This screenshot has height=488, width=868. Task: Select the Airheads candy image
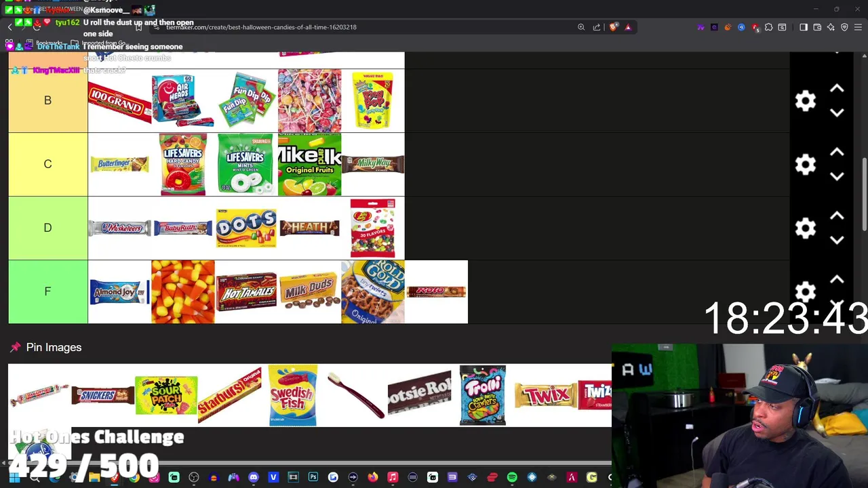182,101
